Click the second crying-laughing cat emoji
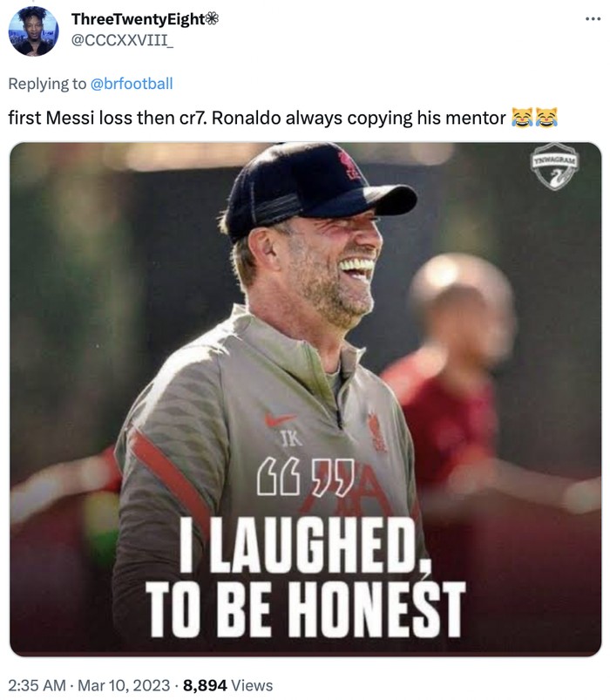The height and width of the screenshot is (700, 610). tap(546, 118)
